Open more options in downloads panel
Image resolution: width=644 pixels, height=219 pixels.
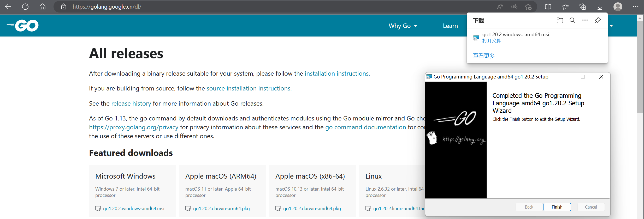point(585,20)
